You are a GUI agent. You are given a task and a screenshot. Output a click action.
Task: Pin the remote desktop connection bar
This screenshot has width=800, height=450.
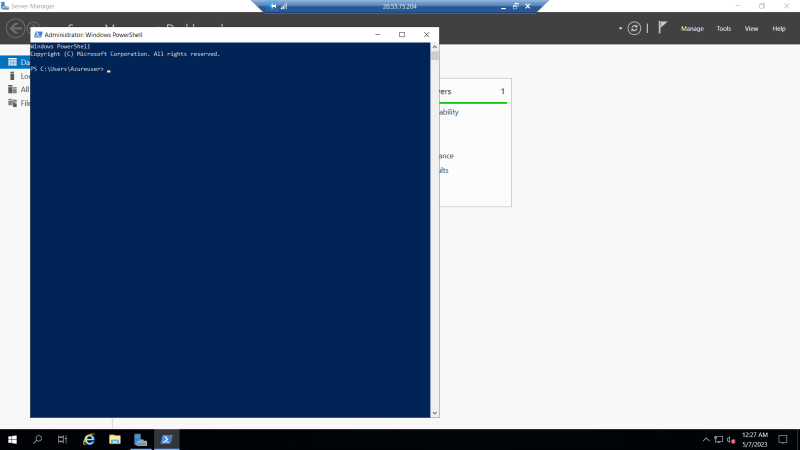[273, 6]
